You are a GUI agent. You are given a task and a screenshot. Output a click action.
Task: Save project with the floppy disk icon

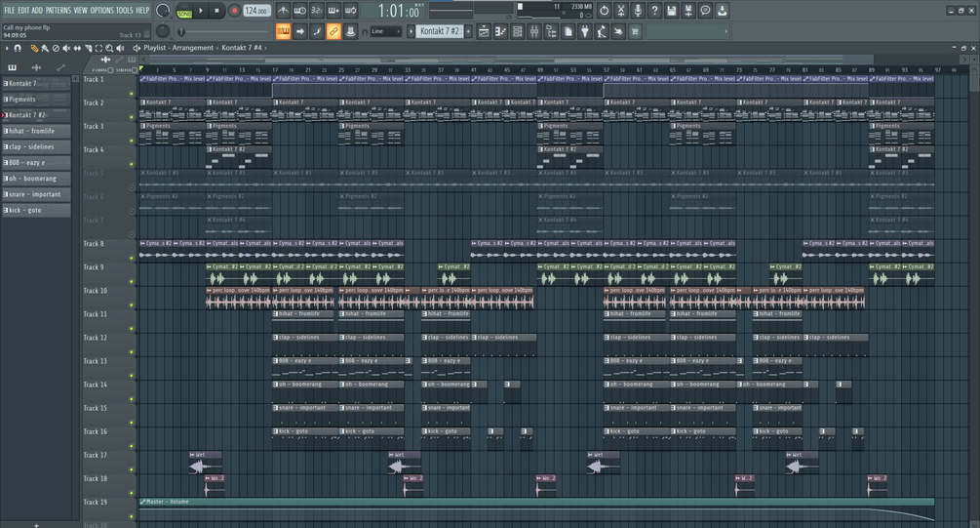coord(672,11)
